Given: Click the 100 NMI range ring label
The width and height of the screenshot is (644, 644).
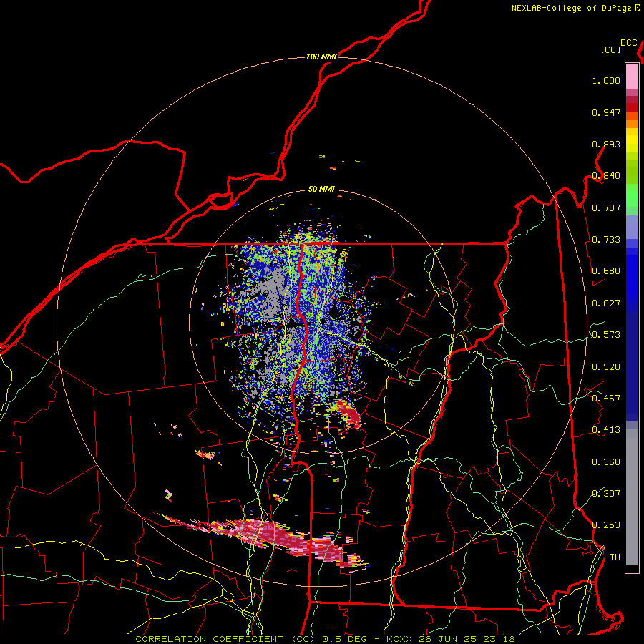Looking at the screenshot, I should [321, 57].
